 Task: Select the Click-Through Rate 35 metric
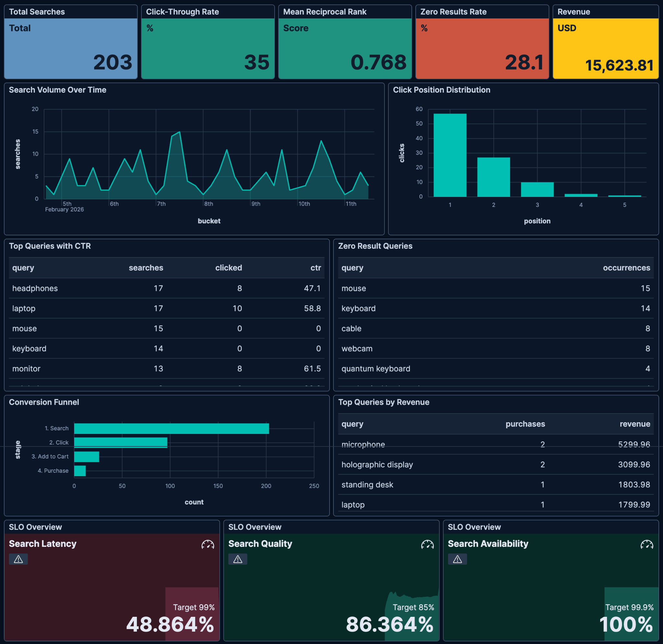(x=208, y=48)
